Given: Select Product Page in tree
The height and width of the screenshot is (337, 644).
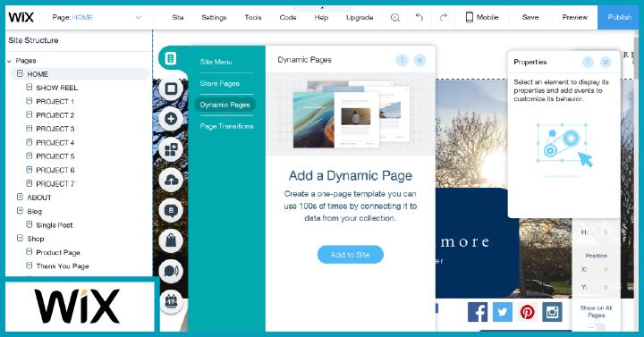Looking at the screenshot, I should [x=58, y=252].
